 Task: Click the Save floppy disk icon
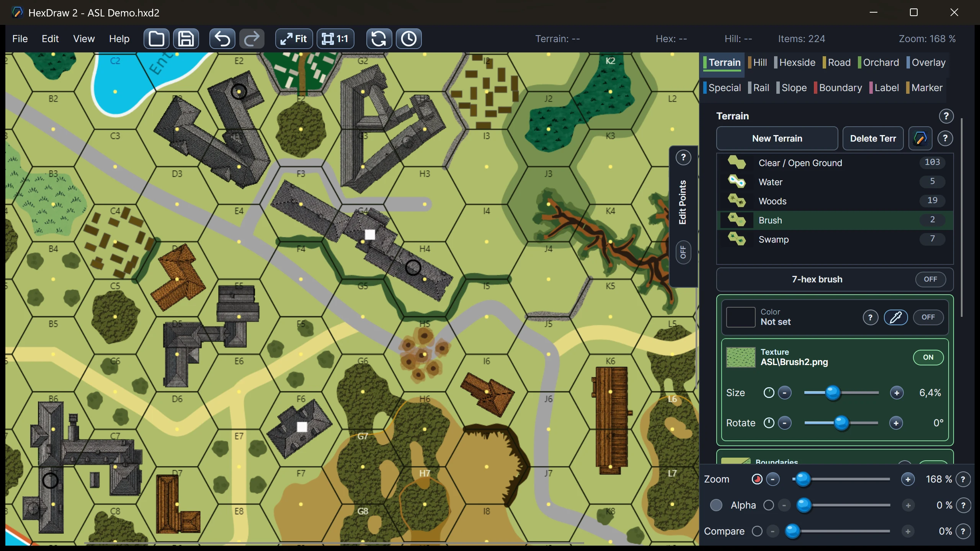point(186,39)
